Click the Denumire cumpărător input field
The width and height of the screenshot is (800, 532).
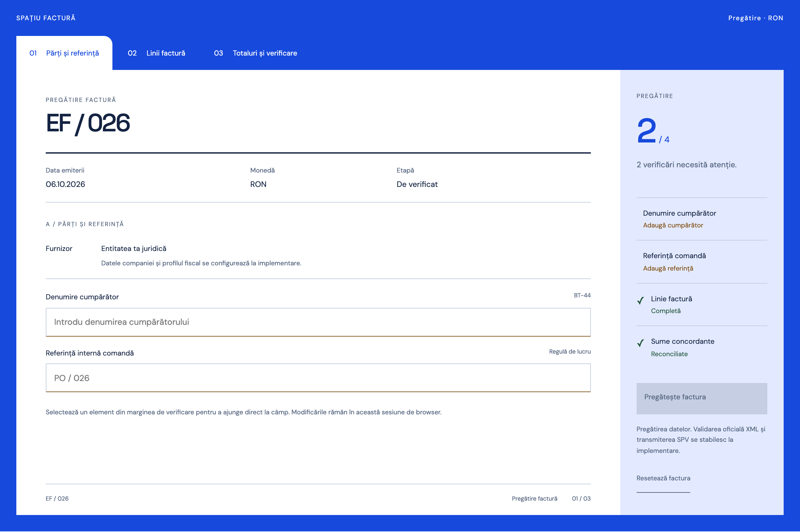coord(318,322)
